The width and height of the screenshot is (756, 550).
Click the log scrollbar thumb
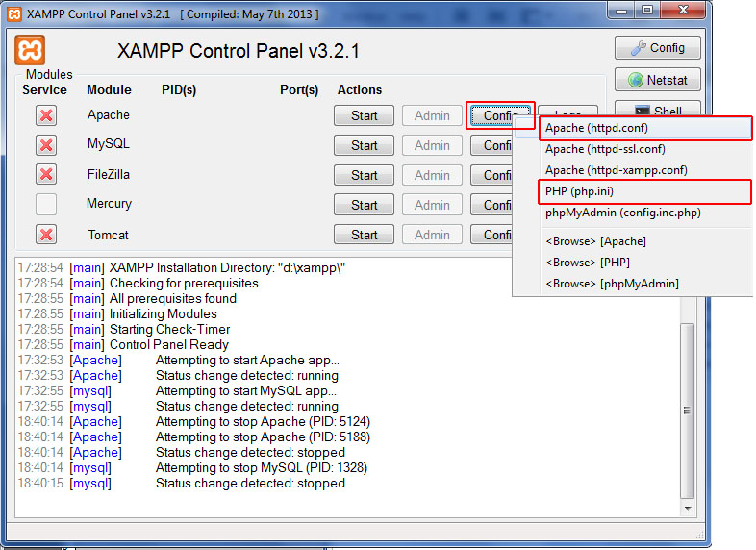click(x=688, y=411)
